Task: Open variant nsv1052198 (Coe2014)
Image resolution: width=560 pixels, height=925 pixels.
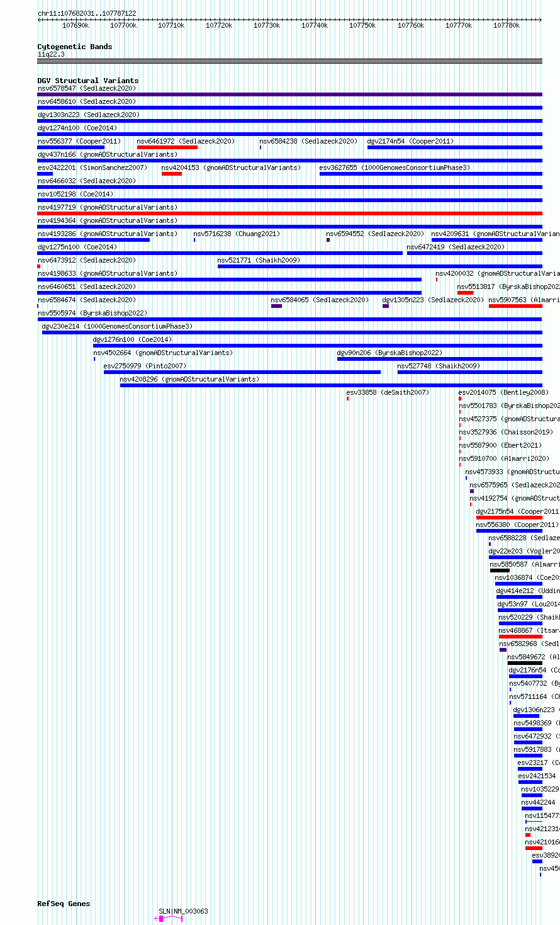Action: click(x=76, y=194)
